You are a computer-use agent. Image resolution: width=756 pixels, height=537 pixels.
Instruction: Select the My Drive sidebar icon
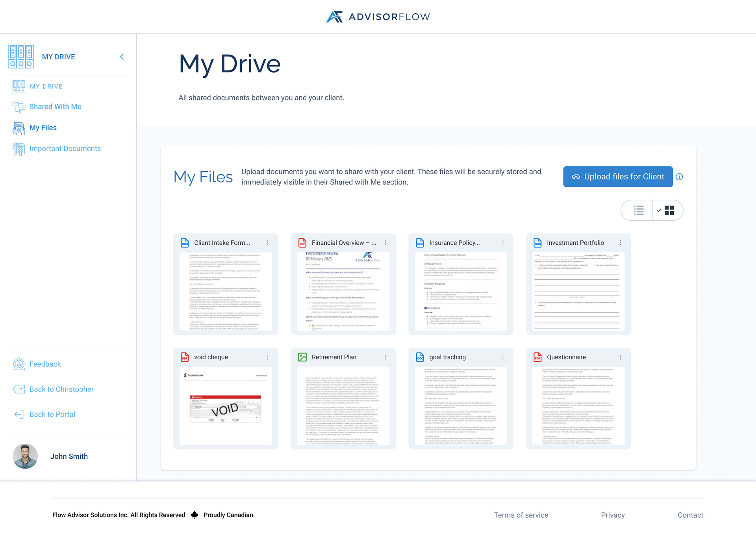[21, 56]
